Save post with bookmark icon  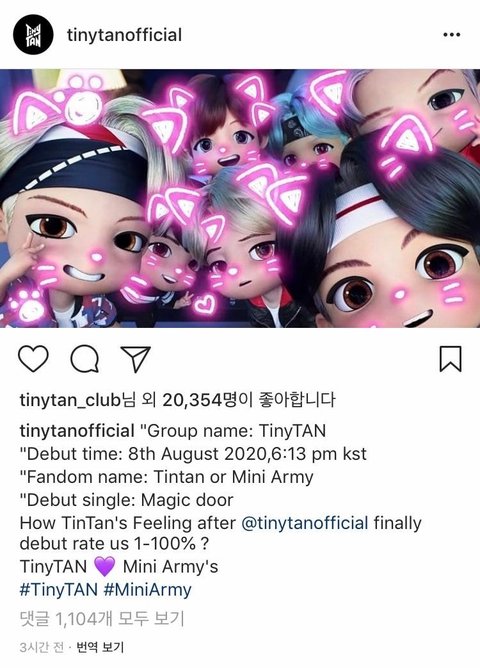(450, 359)
